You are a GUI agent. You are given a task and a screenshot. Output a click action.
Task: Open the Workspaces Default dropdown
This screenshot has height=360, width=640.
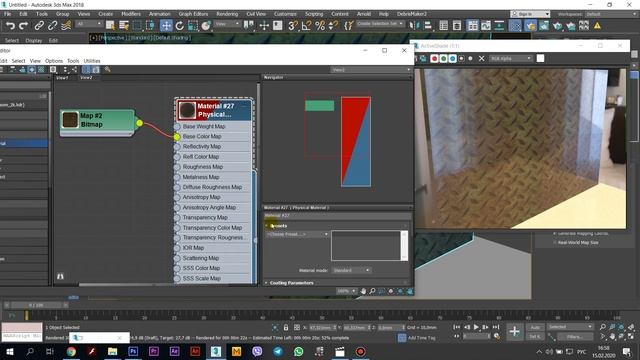pyautogui.click(x=611, y=14)
